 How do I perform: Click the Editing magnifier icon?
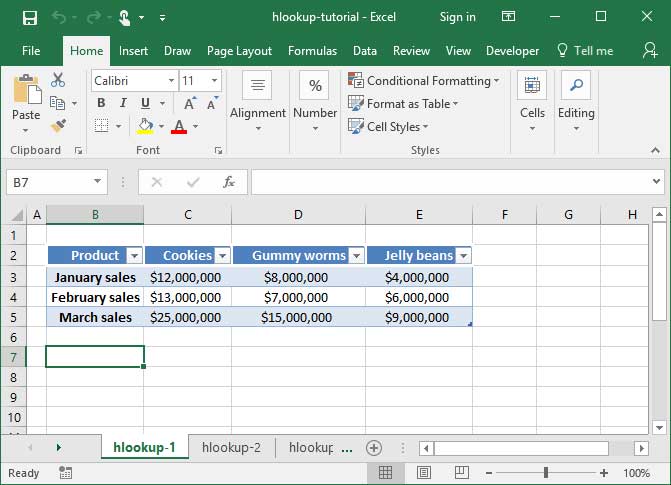coord(576,85)
